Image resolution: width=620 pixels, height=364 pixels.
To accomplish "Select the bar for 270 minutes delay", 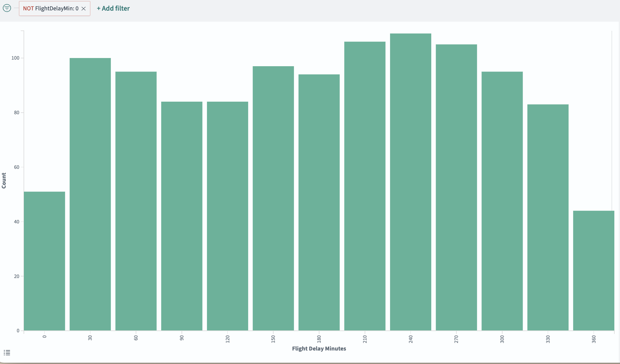I will coord(456,187).
